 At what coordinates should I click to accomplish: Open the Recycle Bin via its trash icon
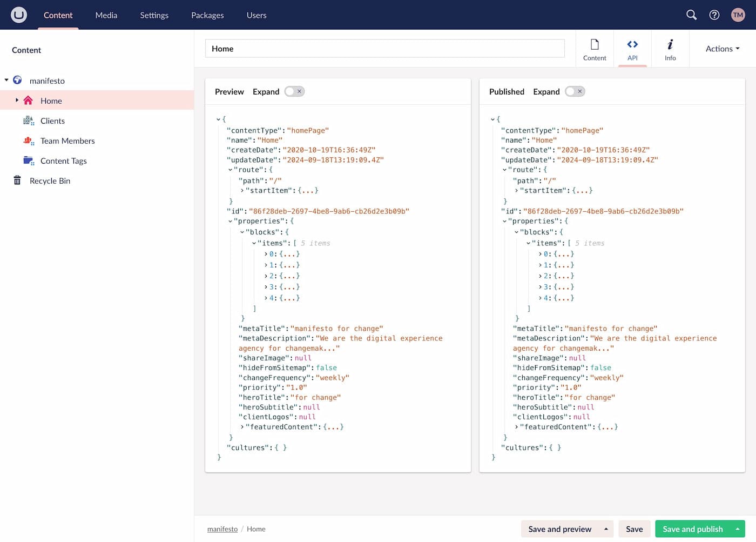17,180
